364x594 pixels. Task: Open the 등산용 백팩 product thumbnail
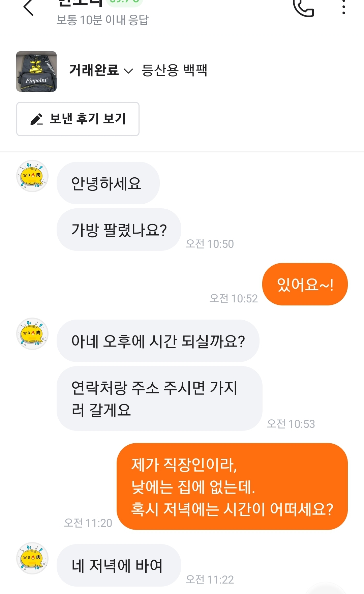(x=36, y=71)
